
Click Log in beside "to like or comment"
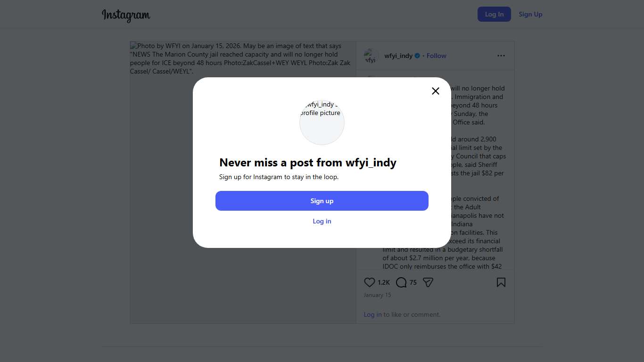pos(372,314)
